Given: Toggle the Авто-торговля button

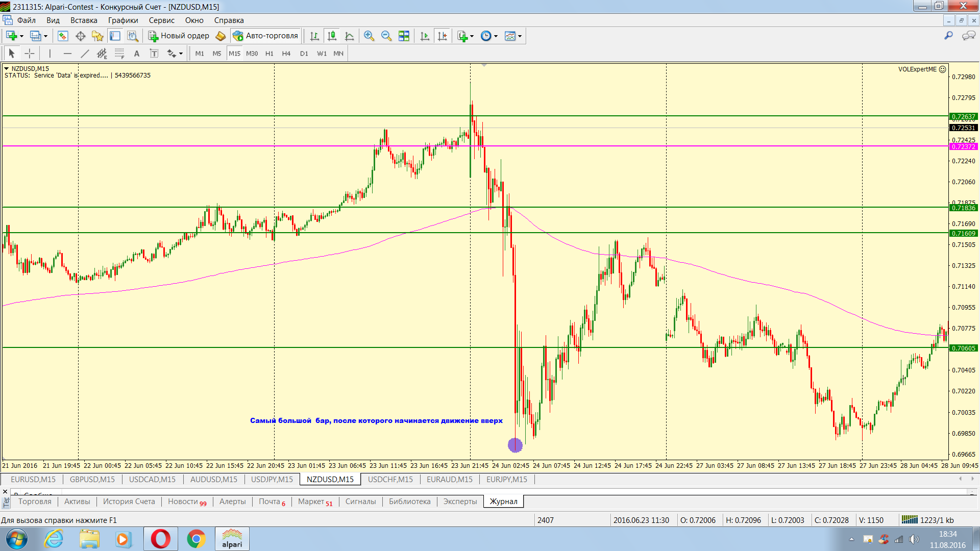Looking at the screenshot, I should point(265,36).
